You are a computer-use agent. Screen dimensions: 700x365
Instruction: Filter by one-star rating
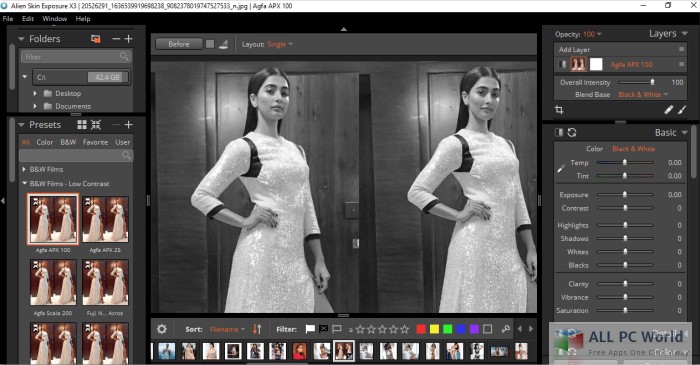coord(360,329)
